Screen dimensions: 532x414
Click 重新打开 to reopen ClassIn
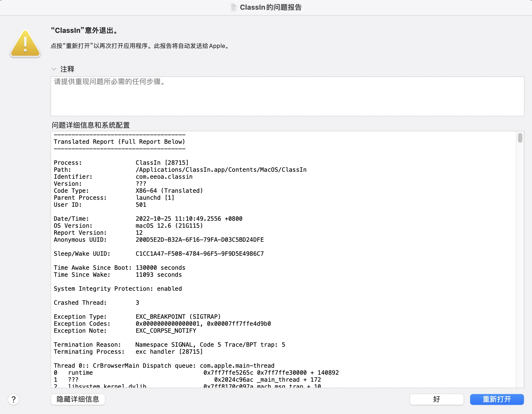coord(497,399)
